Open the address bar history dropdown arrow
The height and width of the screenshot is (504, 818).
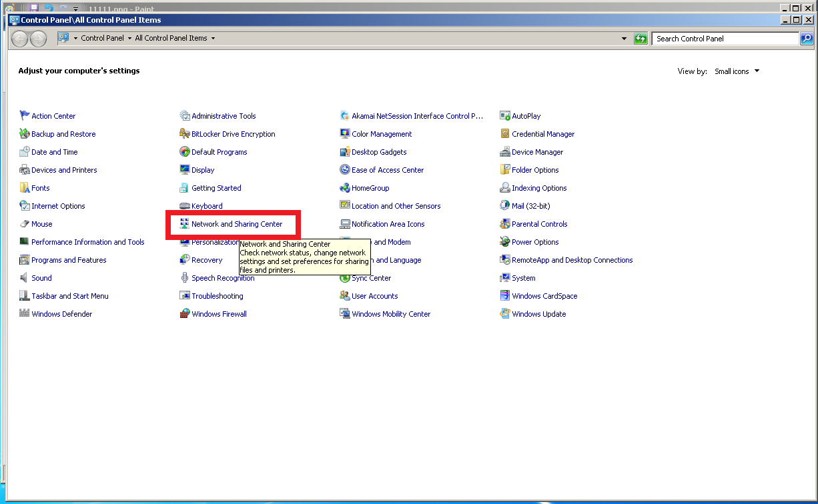coord(625,39)
